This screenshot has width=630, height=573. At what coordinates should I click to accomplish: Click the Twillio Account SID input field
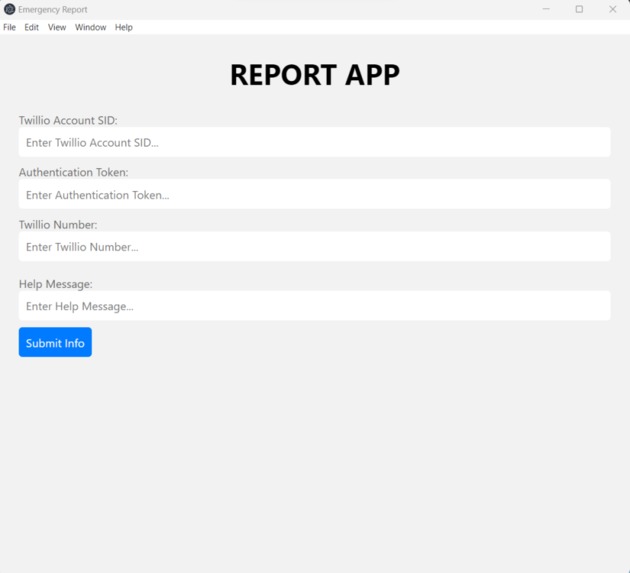(x=315, y=142)
